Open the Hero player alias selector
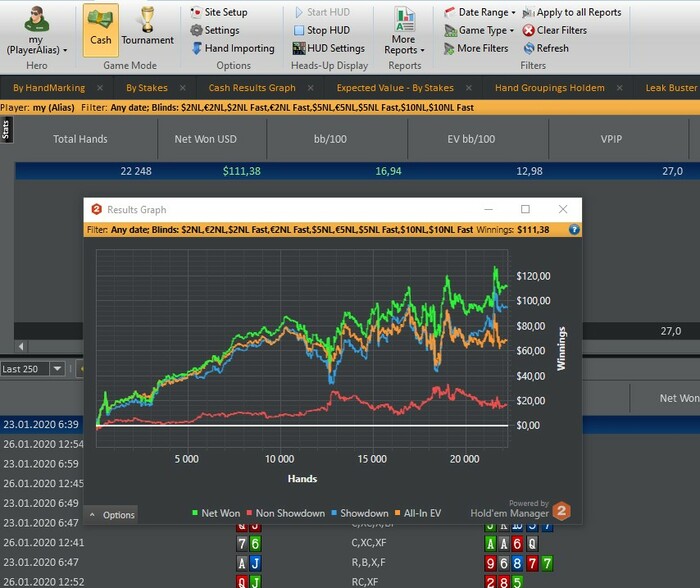This screenshot has width=700, height=588. [x=37, y=31]
